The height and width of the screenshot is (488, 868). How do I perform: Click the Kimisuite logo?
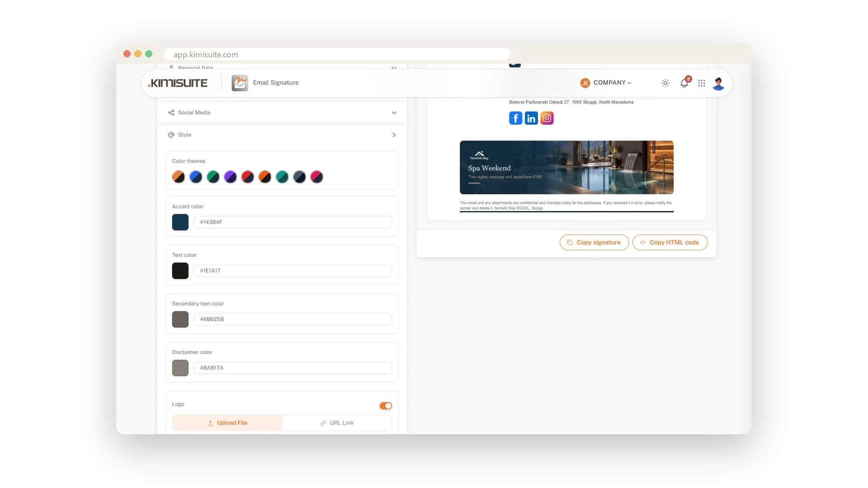[178, 83]
